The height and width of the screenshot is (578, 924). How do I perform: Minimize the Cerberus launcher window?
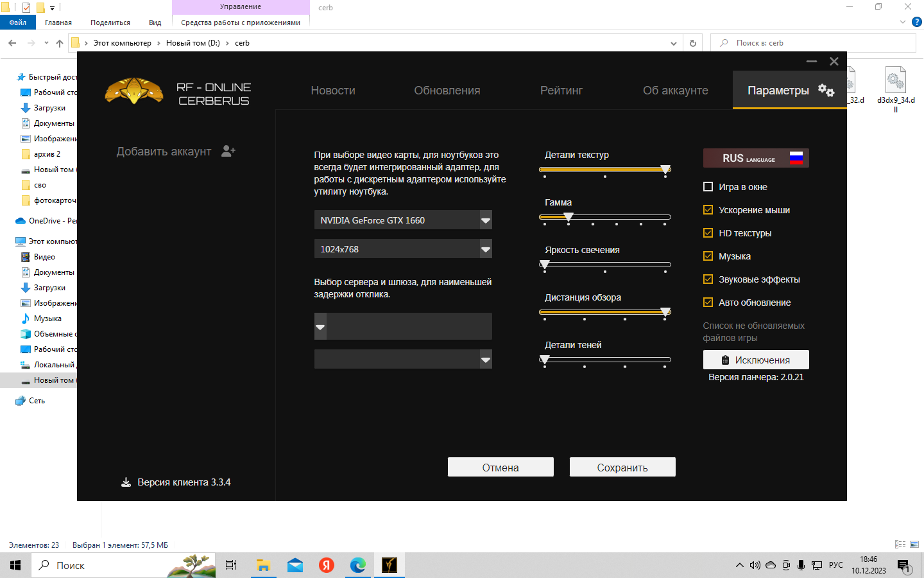coord(812,62)
